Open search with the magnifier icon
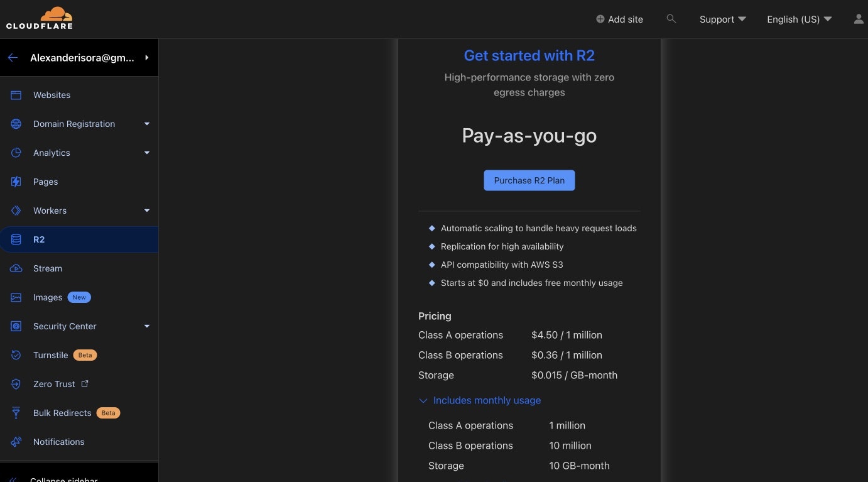This screenshot has width=868, height=482. pyautogui.click(x=671, y=19)
